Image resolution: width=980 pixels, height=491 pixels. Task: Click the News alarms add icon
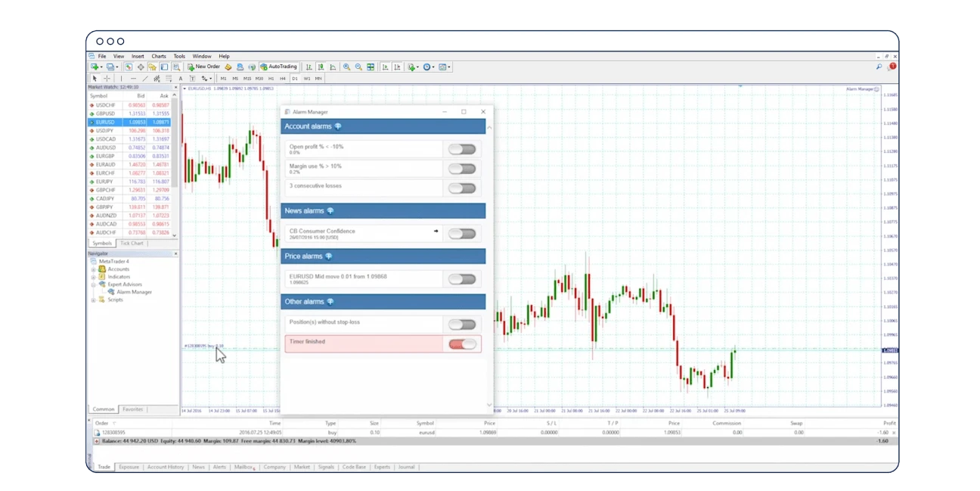point(330,211)
